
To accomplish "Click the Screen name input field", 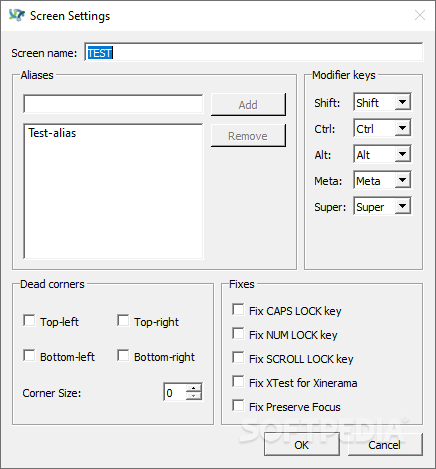I will (x=254, y=52).
